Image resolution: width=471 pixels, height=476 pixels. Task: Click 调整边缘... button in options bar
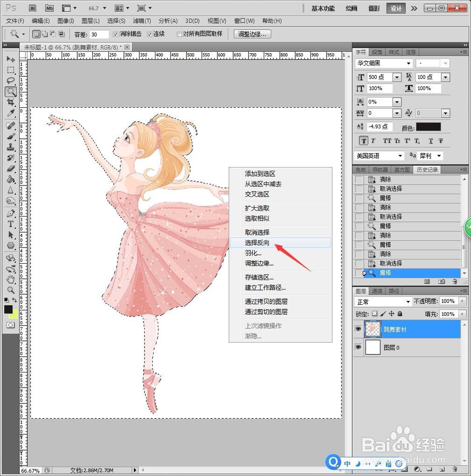pos(252,34)
